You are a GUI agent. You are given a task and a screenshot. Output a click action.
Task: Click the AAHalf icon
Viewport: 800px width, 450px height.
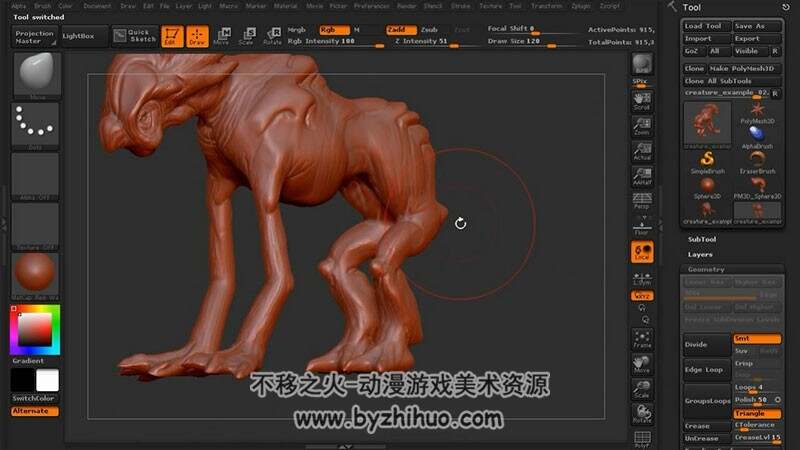[642, 177]
